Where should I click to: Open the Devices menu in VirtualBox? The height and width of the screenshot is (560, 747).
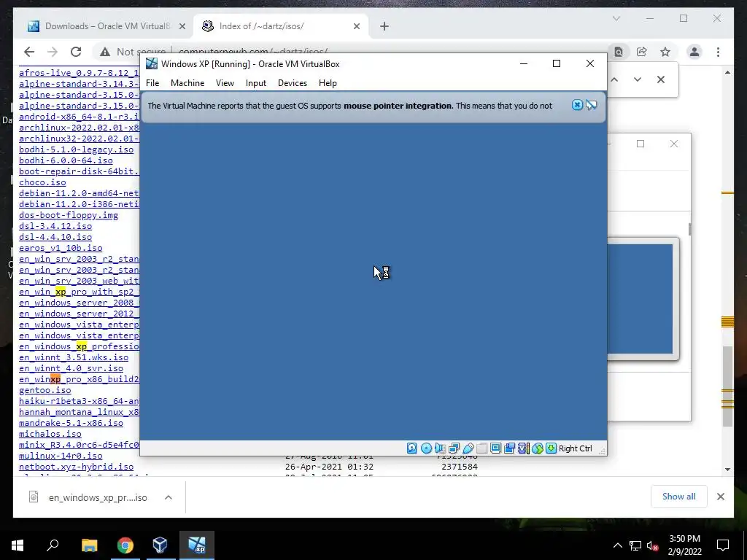293,83
